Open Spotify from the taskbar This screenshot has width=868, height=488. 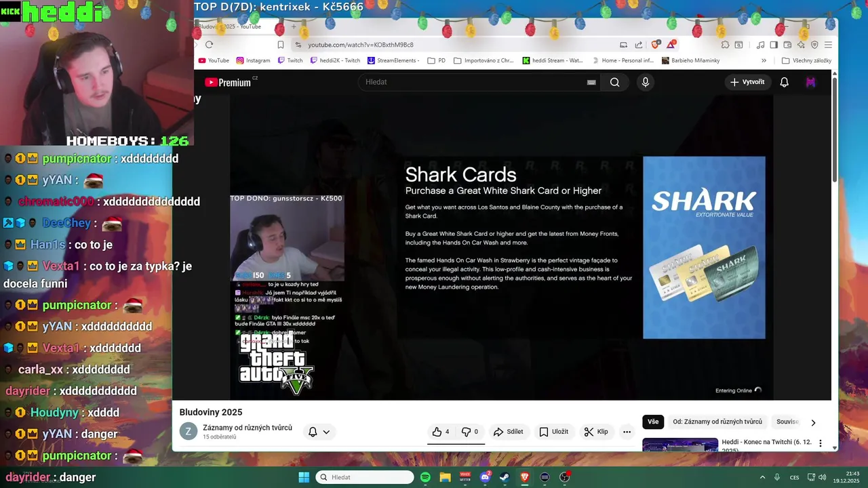[x=425, y=477]
